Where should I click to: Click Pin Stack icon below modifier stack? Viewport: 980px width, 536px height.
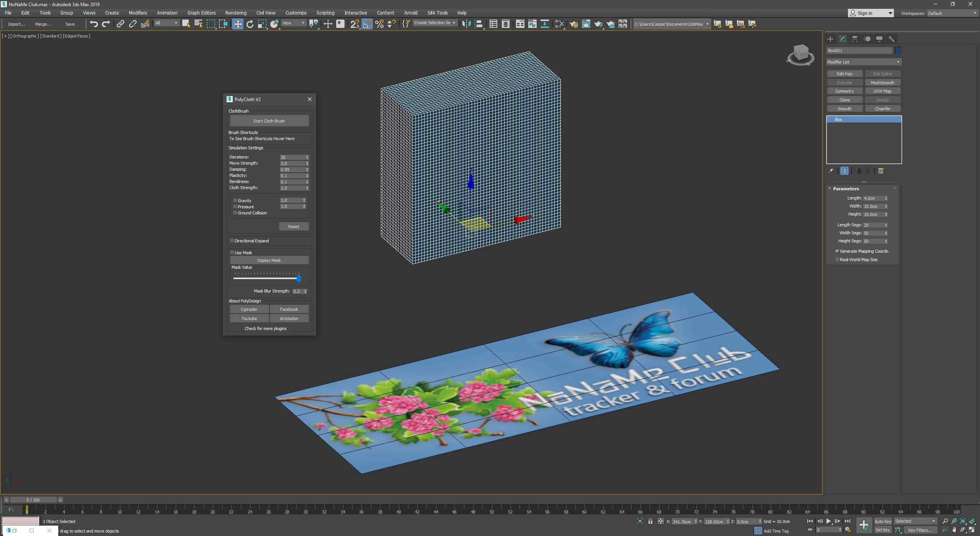point(831,171)
